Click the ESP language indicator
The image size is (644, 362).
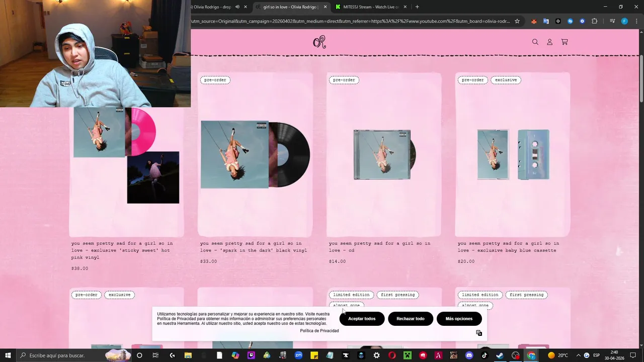click(x=596, y=355)
